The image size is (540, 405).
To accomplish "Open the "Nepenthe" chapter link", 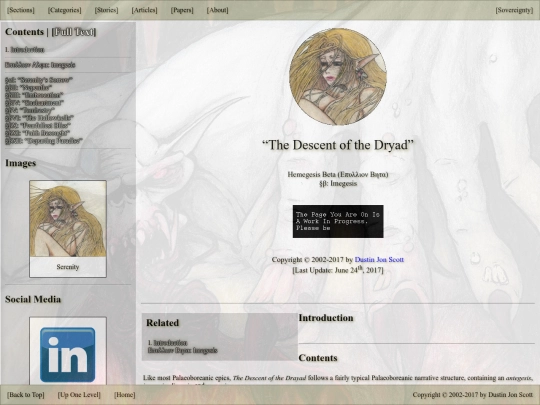I will click(28, 87).
